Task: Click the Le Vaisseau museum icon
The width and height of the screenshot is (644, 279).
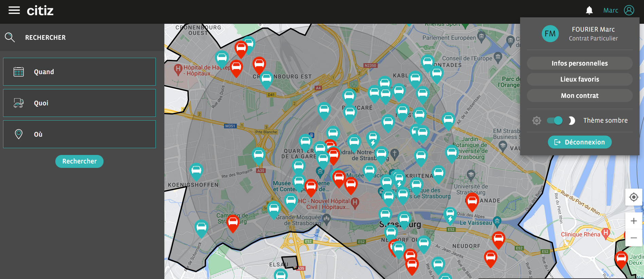Action: 497,222
